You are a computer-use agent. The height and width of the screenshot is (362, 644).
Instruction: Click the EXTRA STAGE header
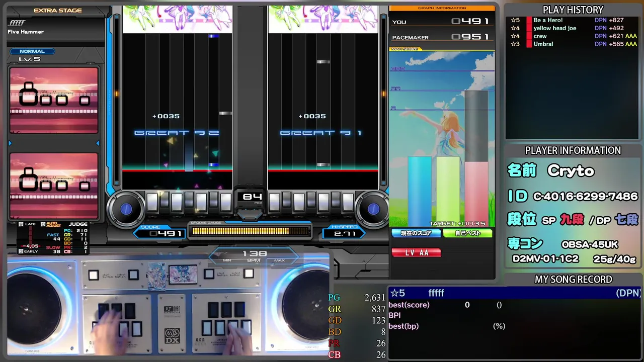(57, 11)
